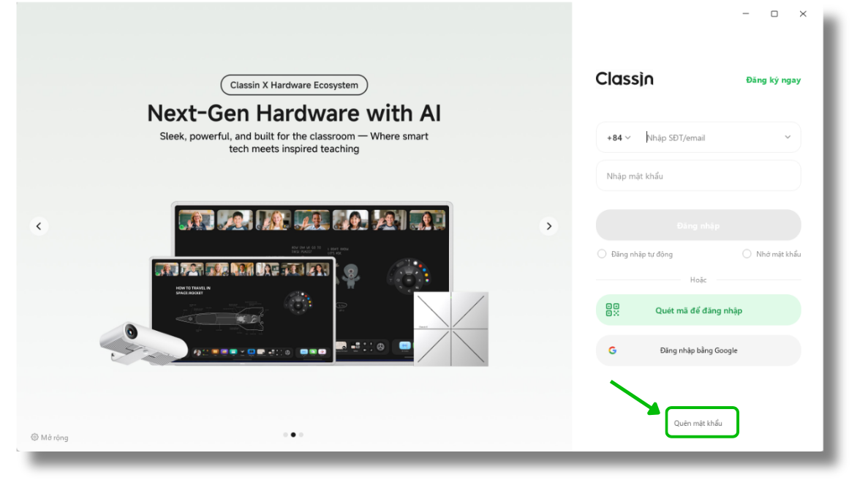Select third carousel page dot
Screen dimensions: 868x483
(301, 435)
